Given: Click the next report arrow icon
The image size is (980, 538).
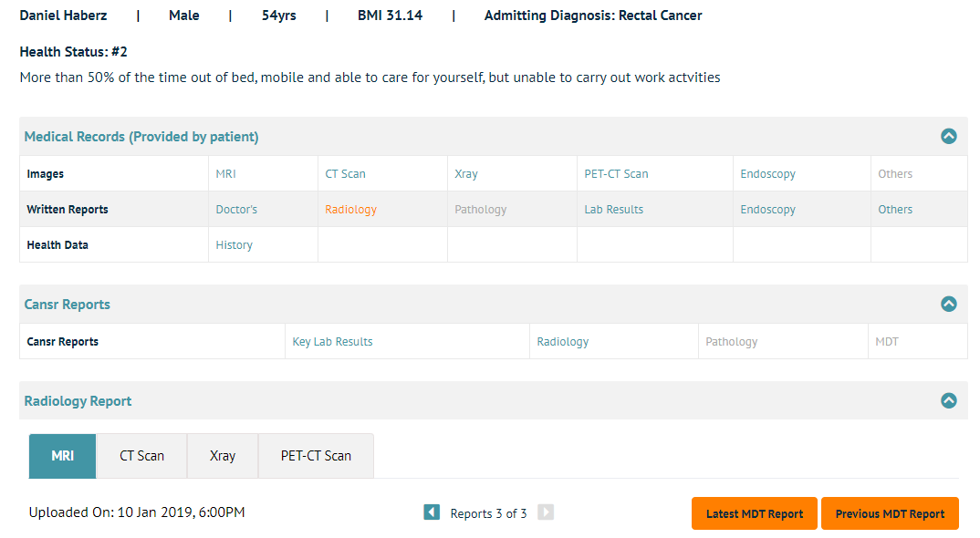Looking at the screenshot, I should click(x=546, y=512).
